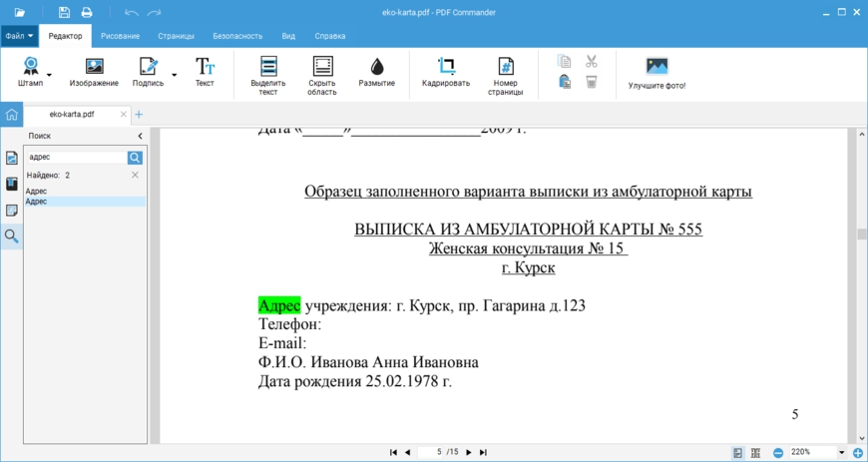Select the first Адрес search result

click(85, 192)
